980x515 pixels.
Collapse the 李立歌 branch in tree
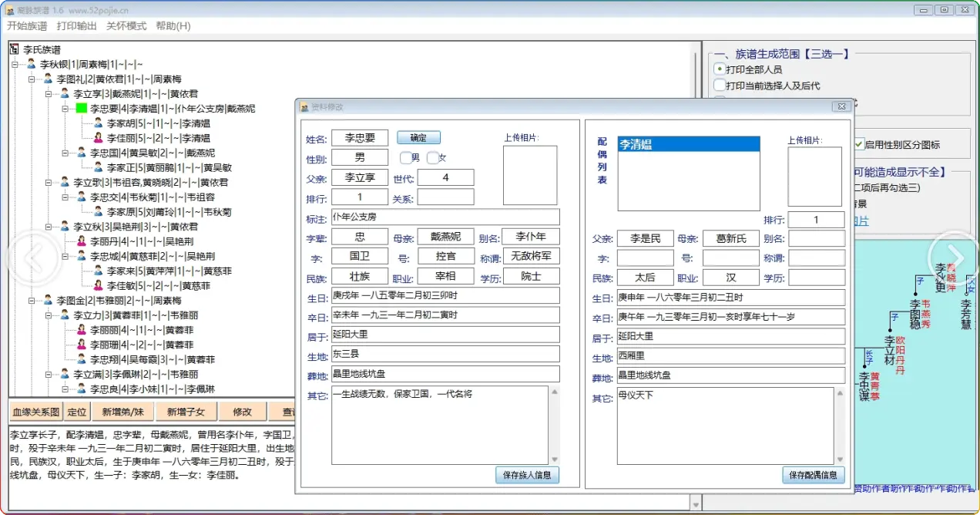[49, 183]
